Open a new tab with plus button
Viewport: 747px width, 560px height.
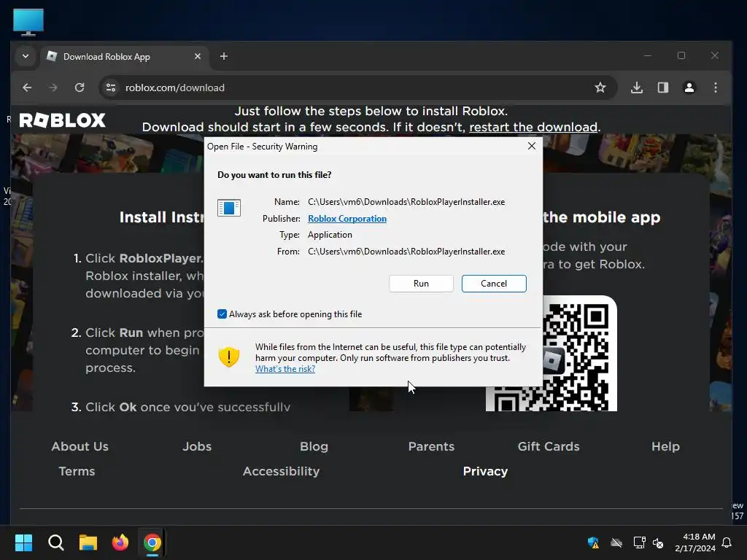tap(223, 56)
